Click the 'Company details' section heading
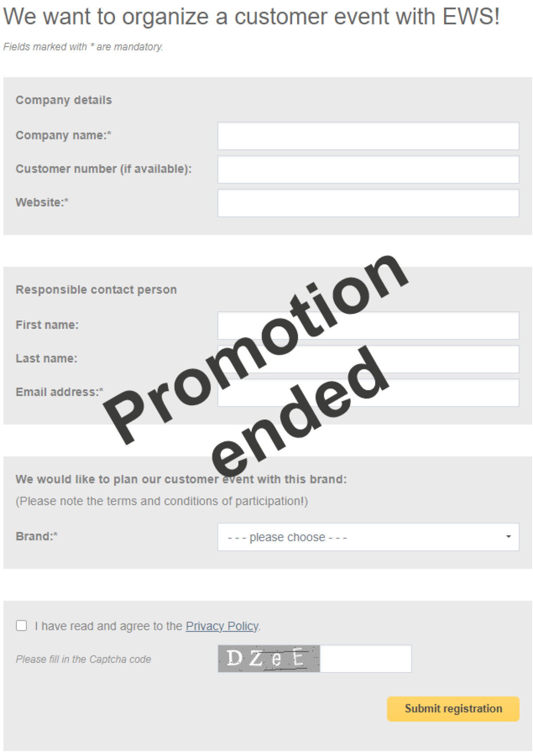Image resolution: width=533 pixels, height=756 pixels. click(x=64, y=100)
